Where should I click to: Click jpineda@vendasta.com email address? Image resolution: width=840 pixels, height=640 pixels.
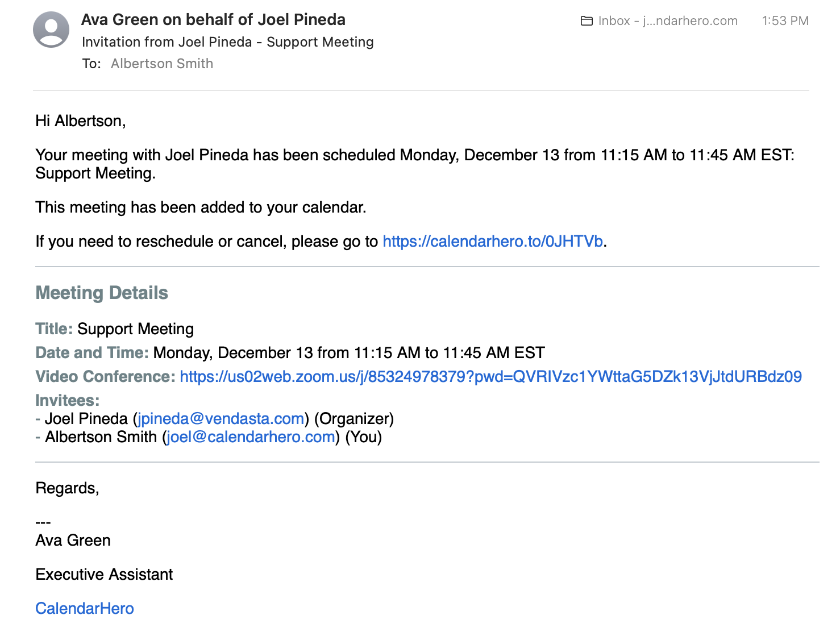coord(221,419)
